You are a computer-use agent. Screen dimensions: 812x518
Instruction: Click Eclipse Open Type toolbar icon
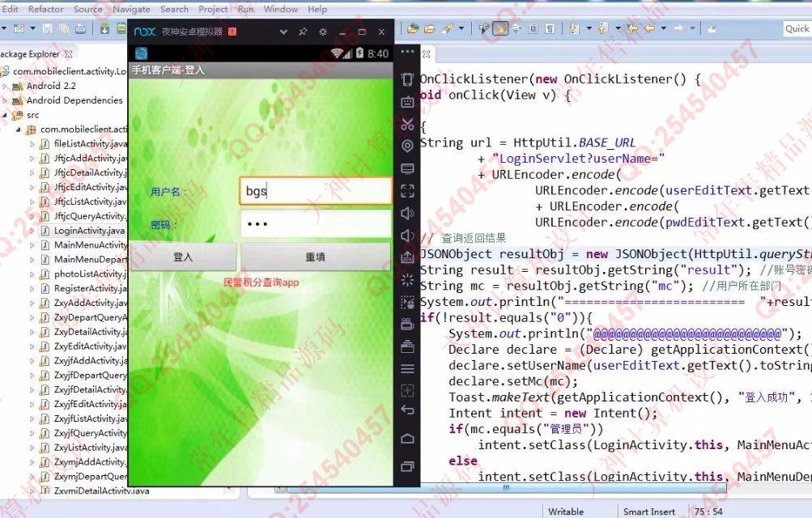[x=413, y=28]
